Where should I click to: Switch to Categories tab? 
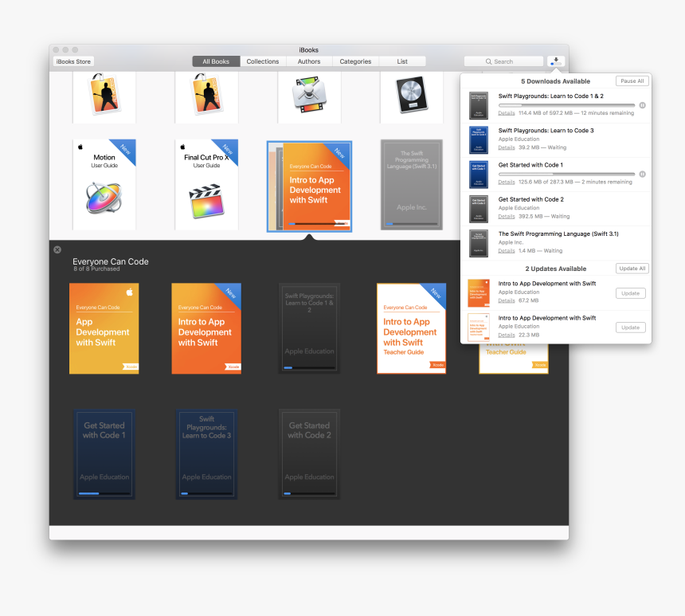pyautogui.click(x=355, y=61)
